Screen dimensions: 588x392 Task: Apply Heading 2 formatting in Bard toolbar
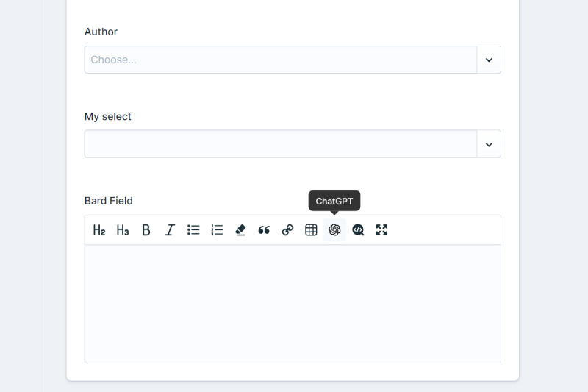99,230
